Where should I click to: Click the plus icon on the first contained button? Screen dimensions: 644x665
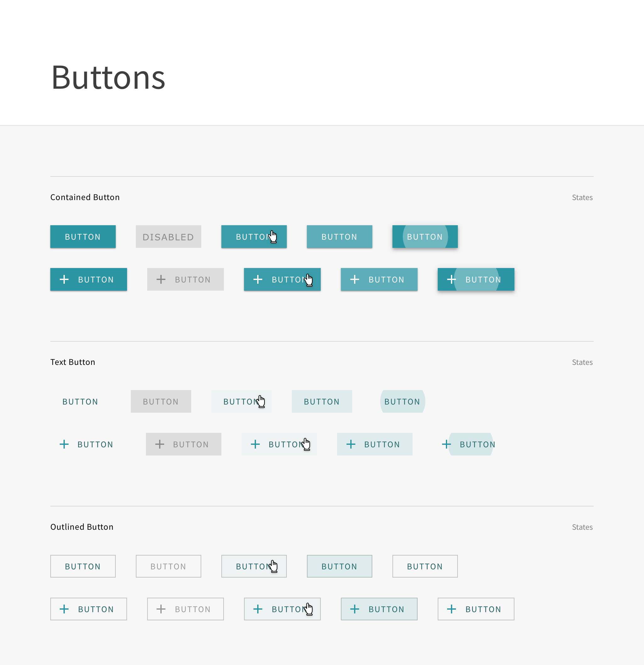(x=64, y=280)
